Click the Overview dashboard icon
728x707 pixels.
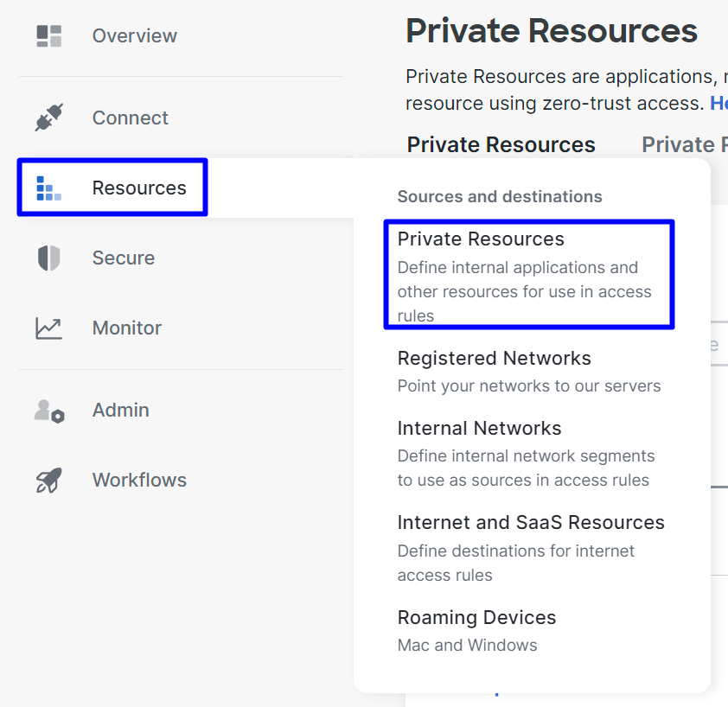click(x=48, y=36)
